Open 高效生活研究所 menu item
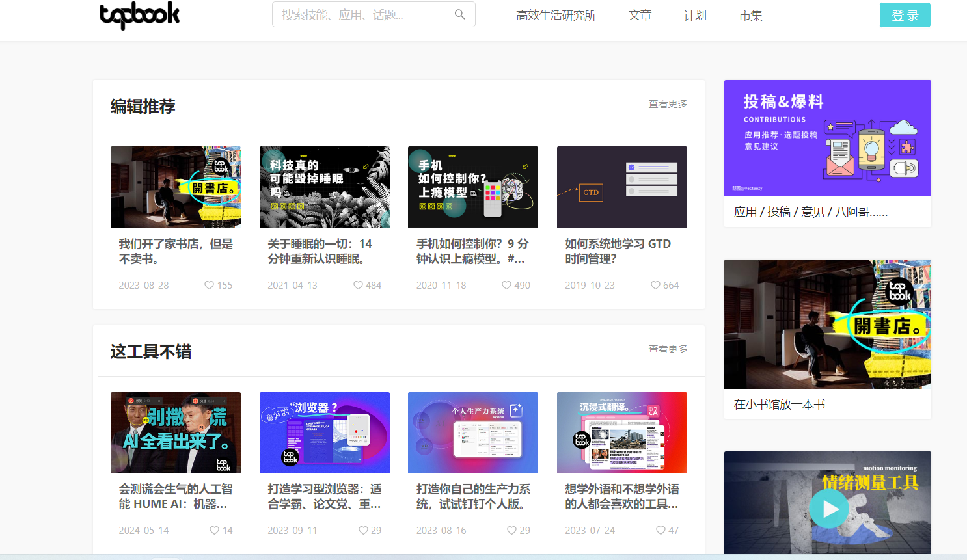 [x=556, y=15]
